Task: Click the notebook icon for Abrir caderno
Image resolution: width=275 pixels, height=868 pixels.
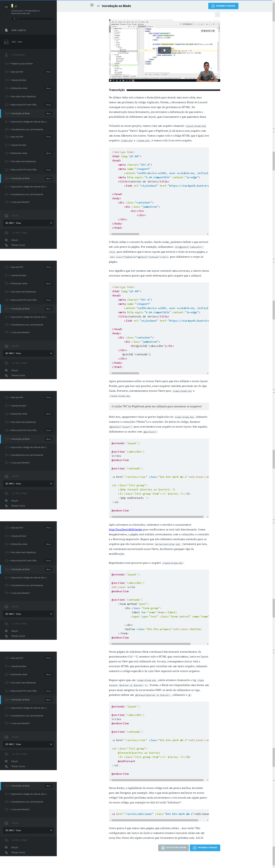Action: (x=6, y=30)
